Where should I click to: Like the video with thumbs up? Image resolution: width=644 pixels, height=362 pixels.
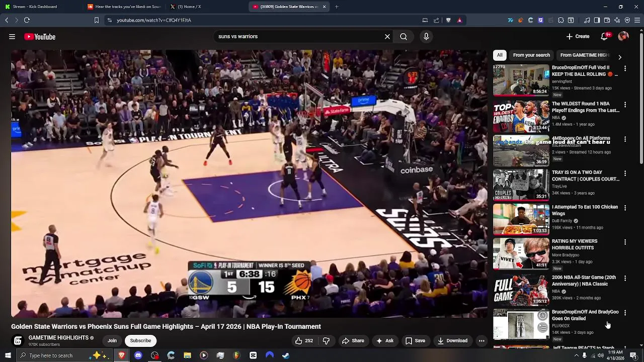coord(304,341)
